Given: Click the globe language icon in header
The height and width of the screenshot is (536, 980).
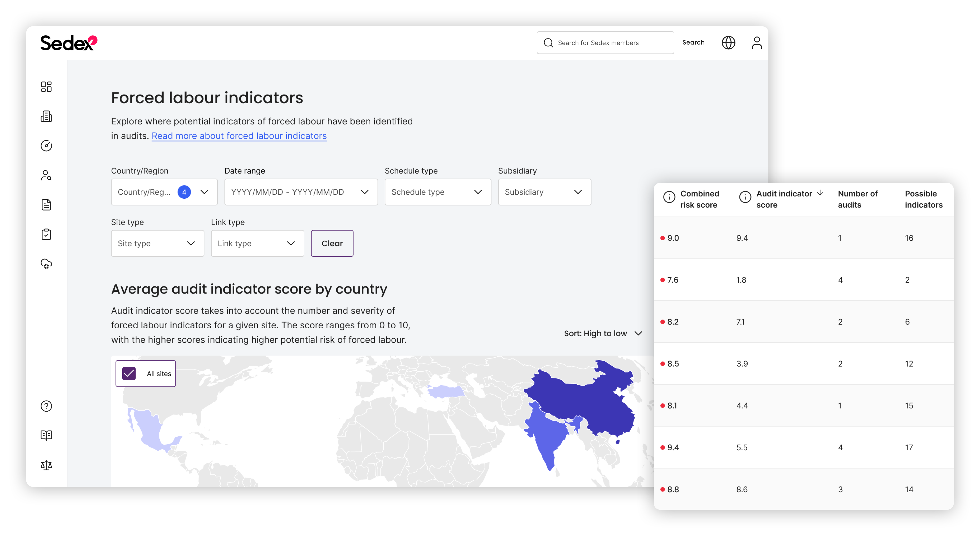Looking at the screenshot, I should coord(729,42).
